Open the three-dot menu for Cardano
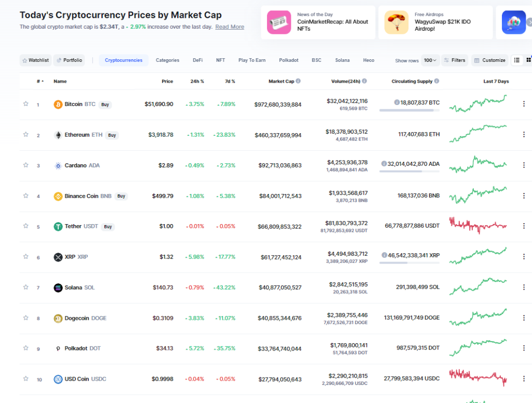532x403 pixels. tap(524, 165)
